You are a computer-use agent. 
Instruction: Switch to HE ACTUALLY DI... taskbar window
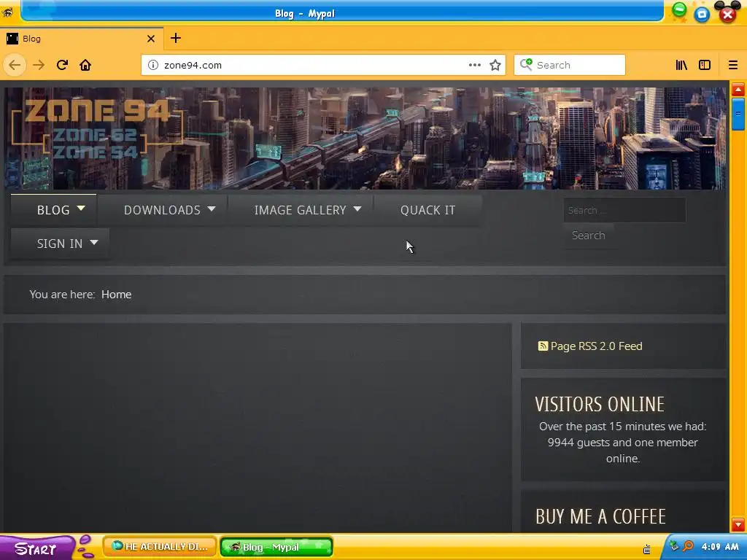point(160,547)
